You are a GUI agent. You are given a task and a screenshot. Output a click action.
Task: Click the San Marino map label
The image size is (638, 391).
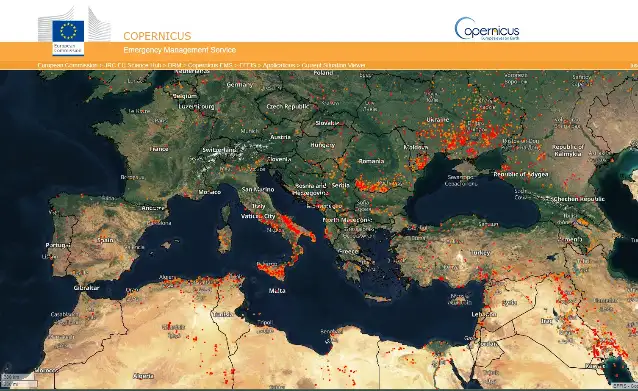[x=258, y=190]
